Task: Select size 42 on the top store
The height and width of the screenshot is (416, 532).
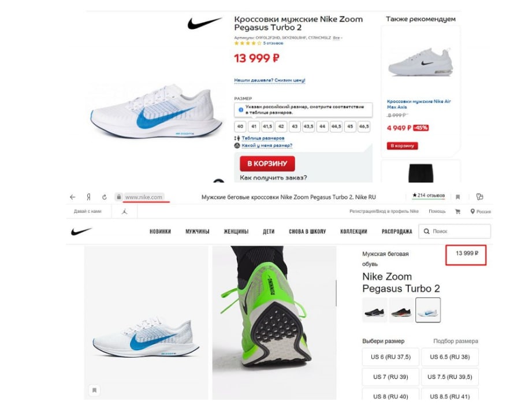Action: click(281, 126)
